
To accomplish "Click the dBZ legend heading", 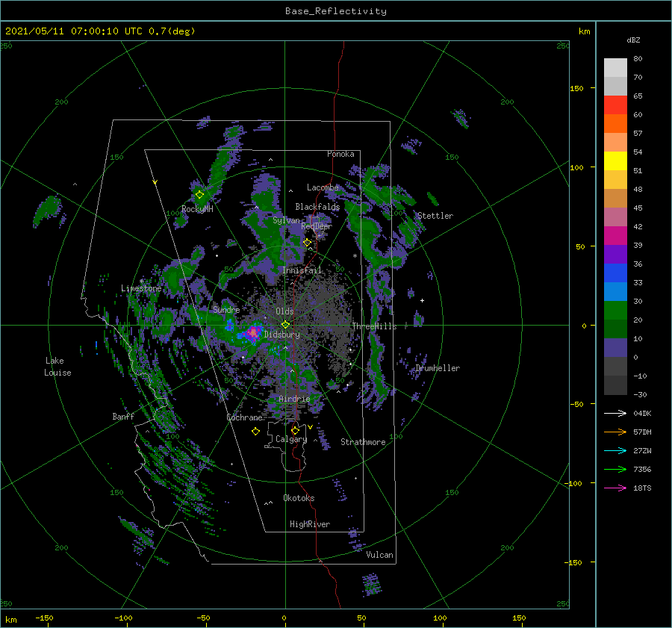I will tap(633, 40).
